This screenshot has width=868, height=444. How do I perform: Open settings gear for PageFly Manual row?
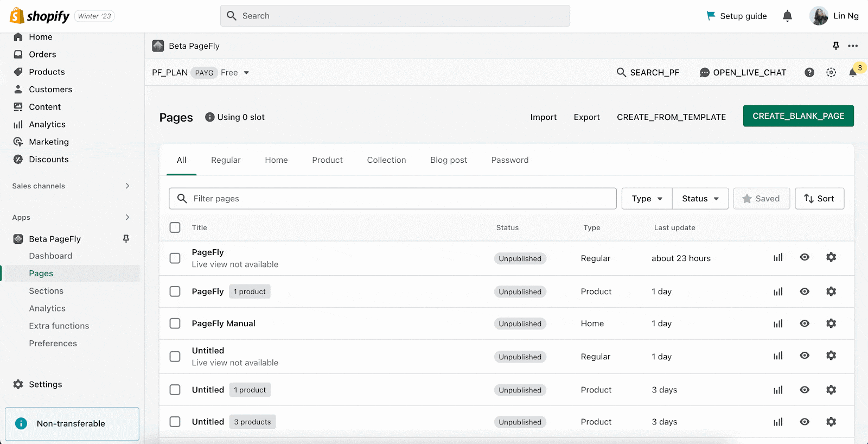click(x=831, y=323)
